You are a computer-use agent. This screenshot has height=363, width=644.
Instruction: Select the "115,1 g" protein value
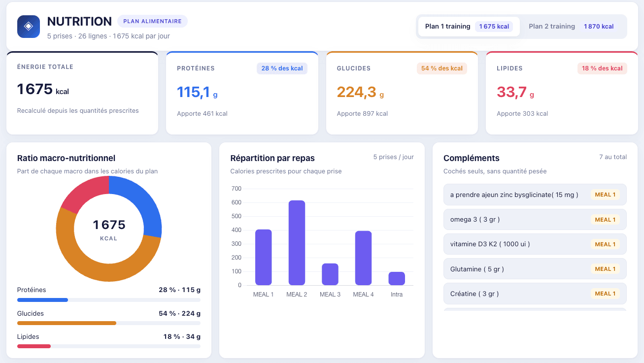[x=197, y=92]
